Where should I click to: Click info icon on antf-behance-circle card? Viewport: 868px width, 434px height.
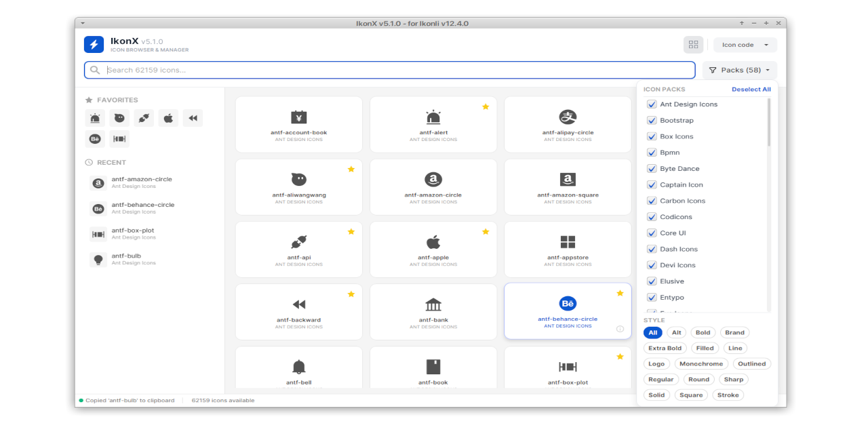pos(620,329)
